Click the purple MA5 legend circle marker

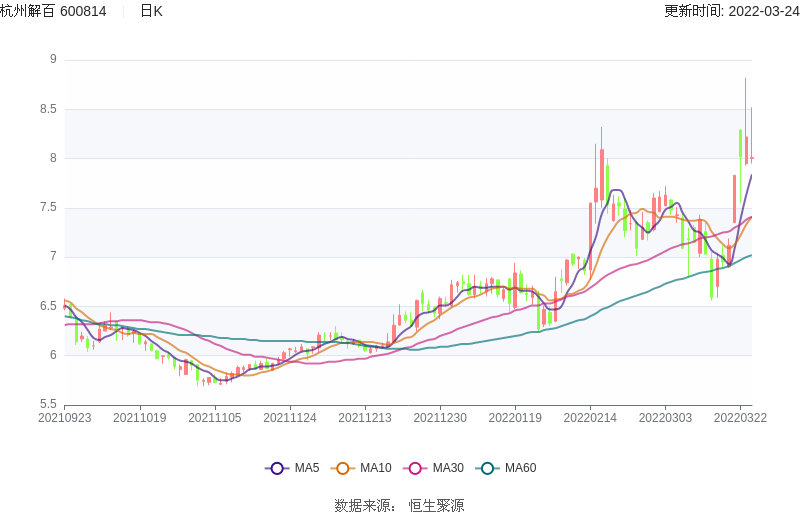(x=277, y=468)
